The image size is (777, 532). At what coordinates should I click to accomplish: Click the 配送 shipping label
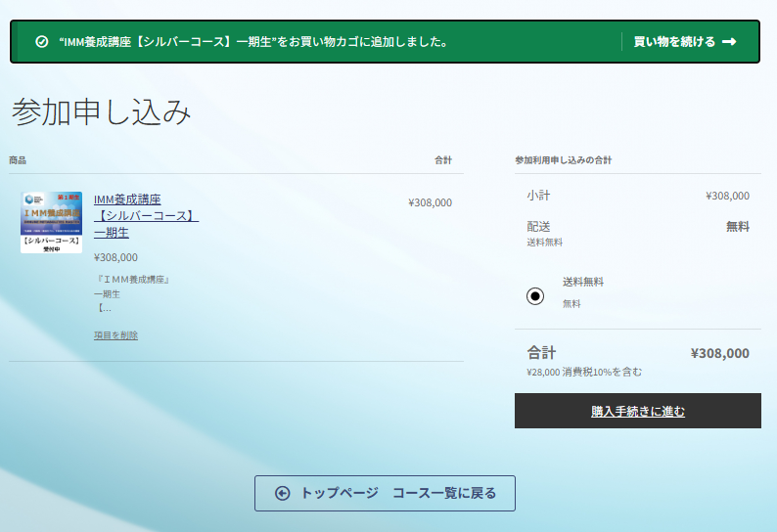pos(538,226)
